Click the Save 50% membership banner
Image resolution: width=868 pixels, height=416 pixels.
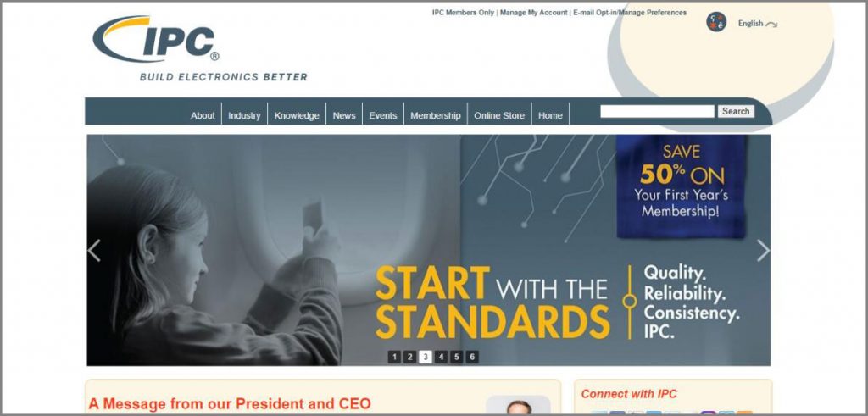682,186
